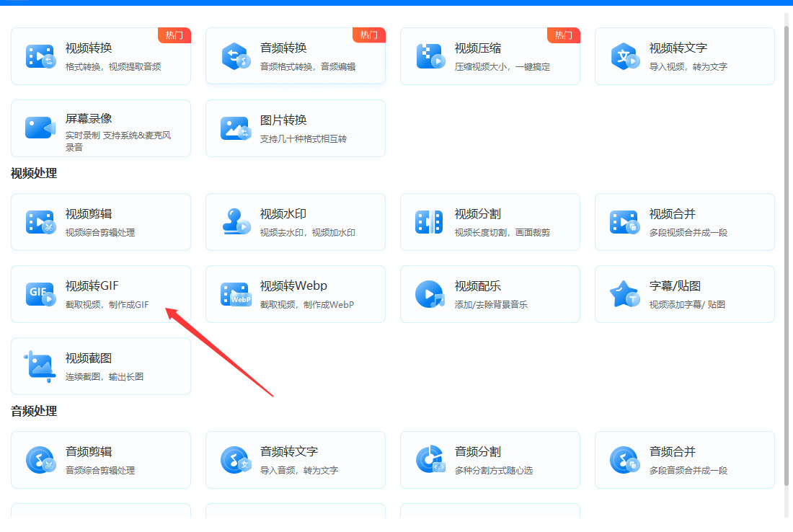Click the vertical scrollbar on the right
This screenshot has height=532, width=793.
tap(787, 256)
